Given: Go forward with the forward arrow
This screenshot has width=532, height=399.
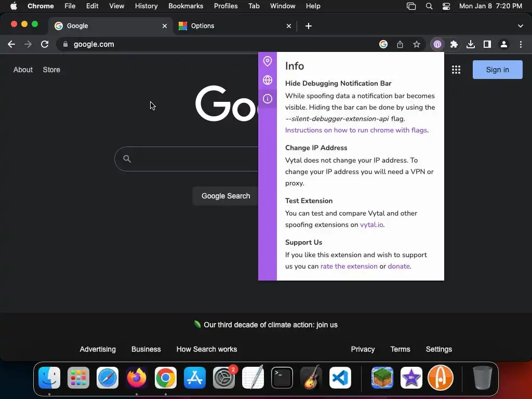Looking at the screenshot, I should (28, 44).
